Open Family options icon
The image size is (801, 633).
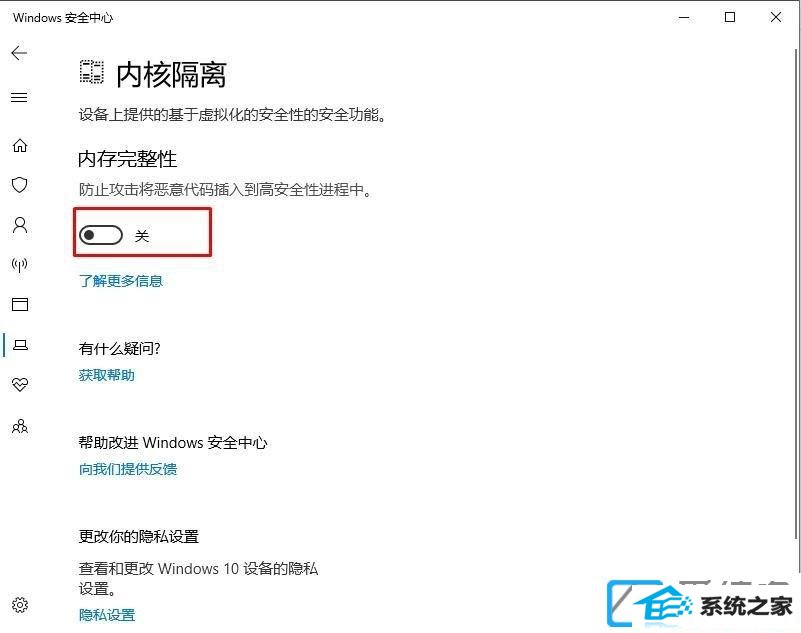(20, 426)
